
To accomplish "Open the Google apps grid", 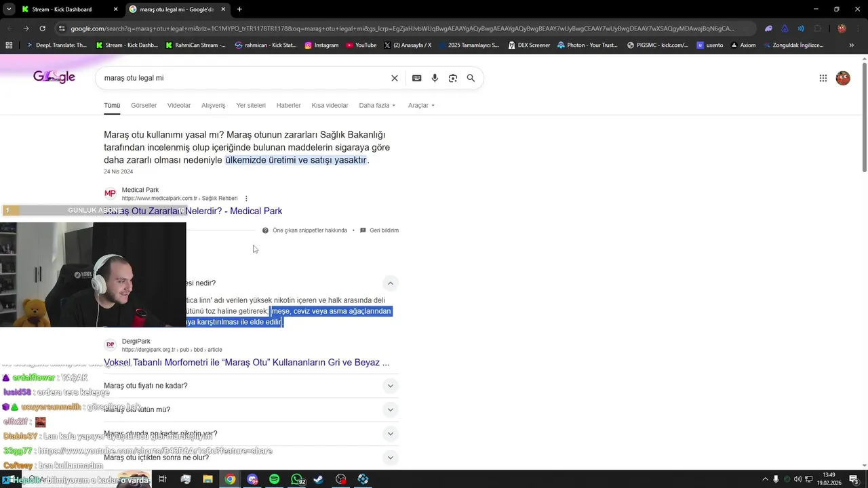I will 823,78.
